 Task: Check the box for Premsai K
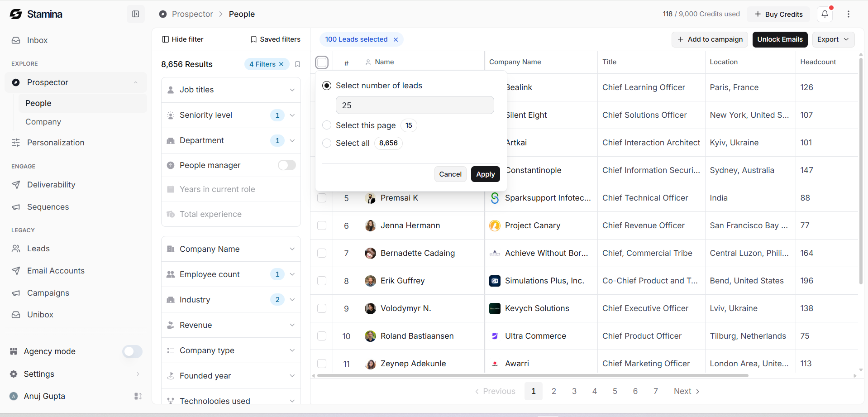322,198
